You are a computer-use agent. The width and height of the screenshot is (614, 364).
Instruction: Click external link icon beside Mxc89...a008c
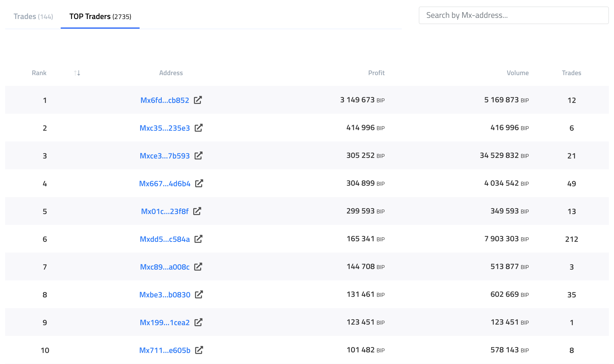click(198, 267)
